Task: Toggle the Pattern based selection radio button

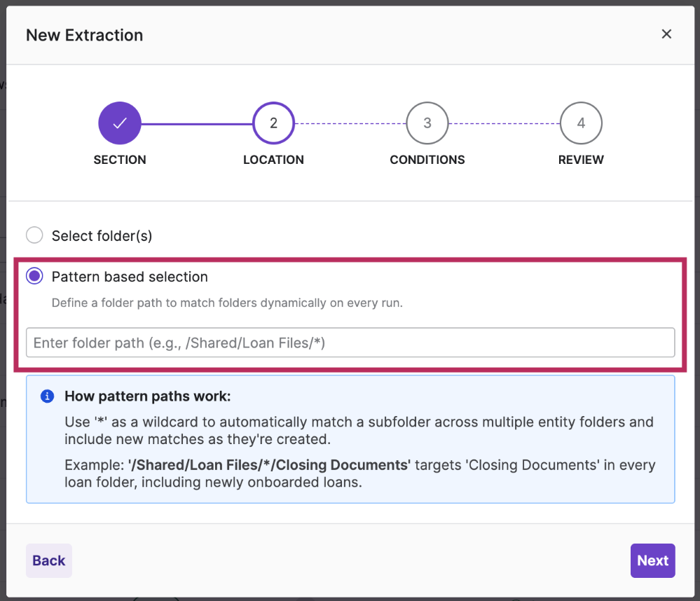Action: coord(34,276)
